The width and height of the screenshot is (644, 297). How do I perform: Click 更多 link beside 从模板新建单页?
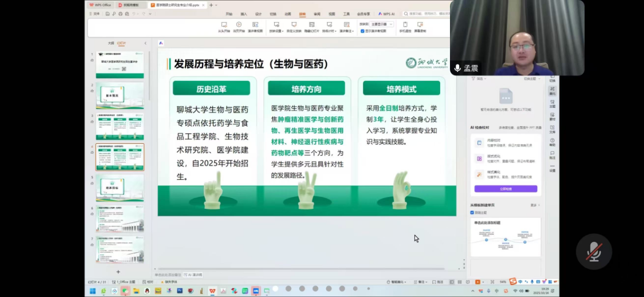(x=534, y=205)
